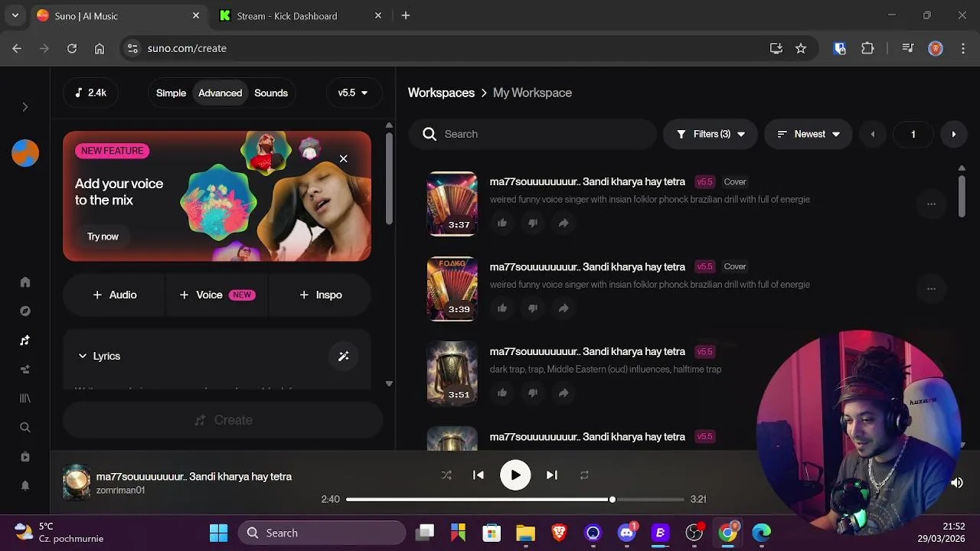Add Voice with the NEW badge
This screenshot has width=980, height=551.
click(217, 295)
